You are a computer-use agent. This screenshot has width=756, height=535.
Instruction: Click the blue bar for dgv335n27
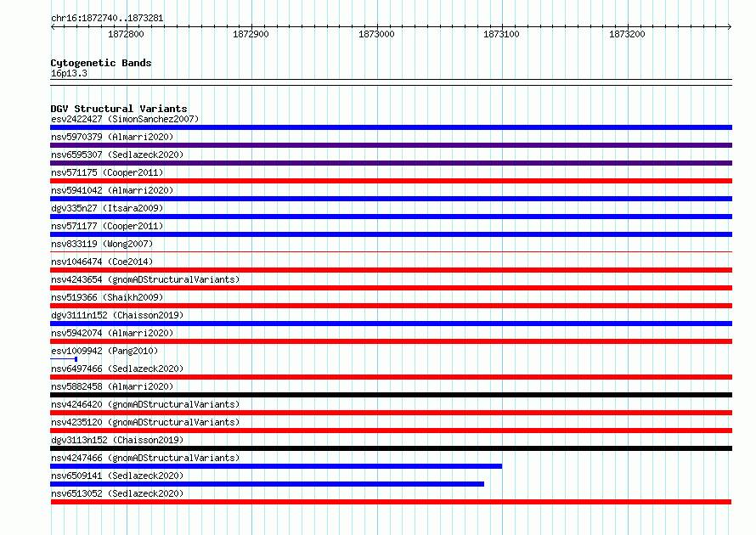tap(391, 217)
